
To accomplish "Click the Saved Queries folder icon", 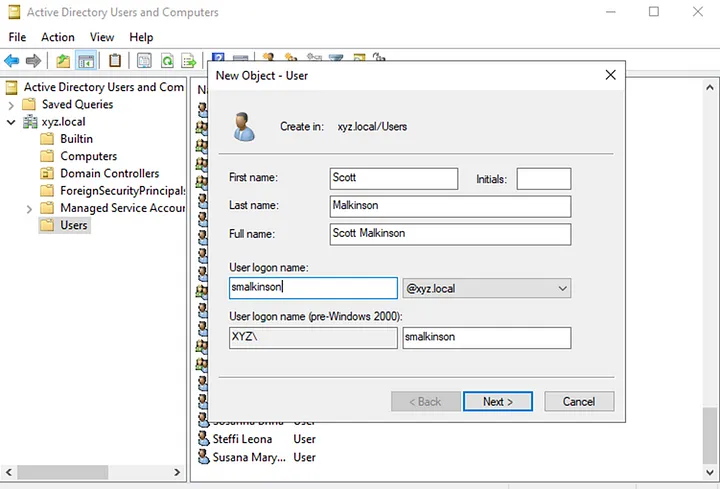I will click(x=29, y=104).
